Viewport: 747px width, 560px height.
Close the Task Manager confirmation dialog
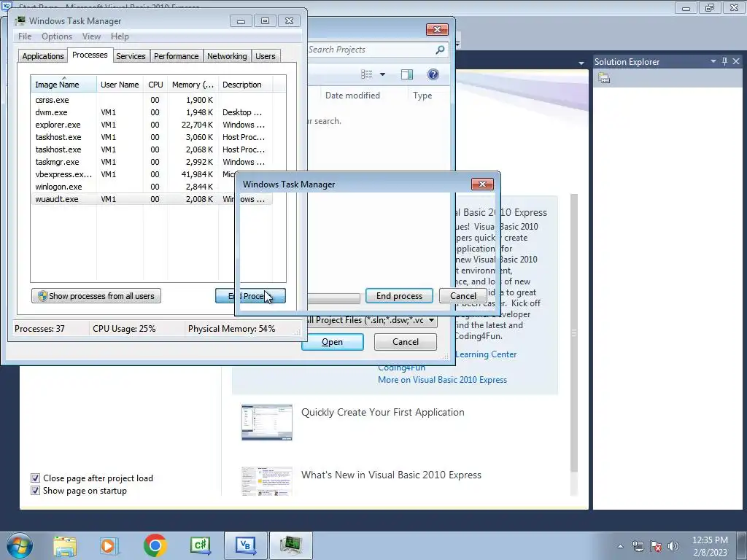(482, 184)
